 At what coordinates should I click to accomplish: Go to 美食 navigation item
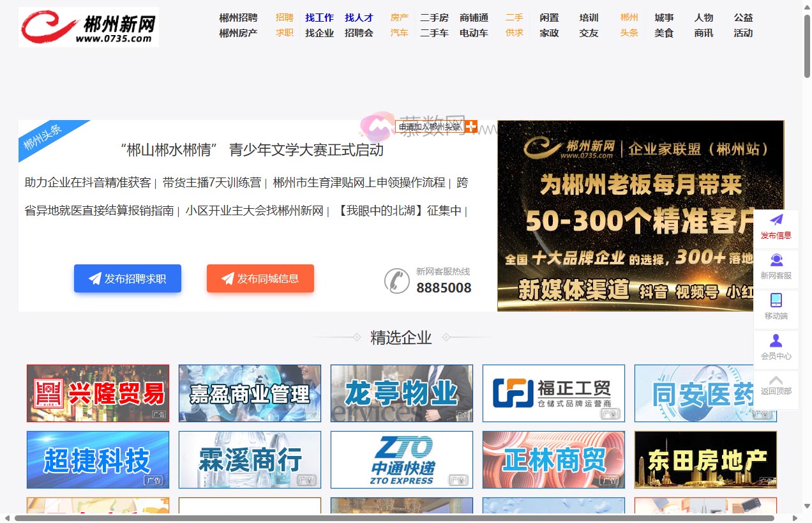(664, 33)
